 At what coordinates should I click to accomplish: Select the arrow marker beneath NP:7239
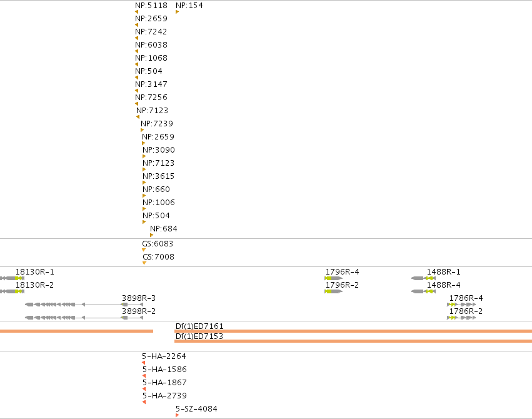pyautogui.click(x=142, y=130)
